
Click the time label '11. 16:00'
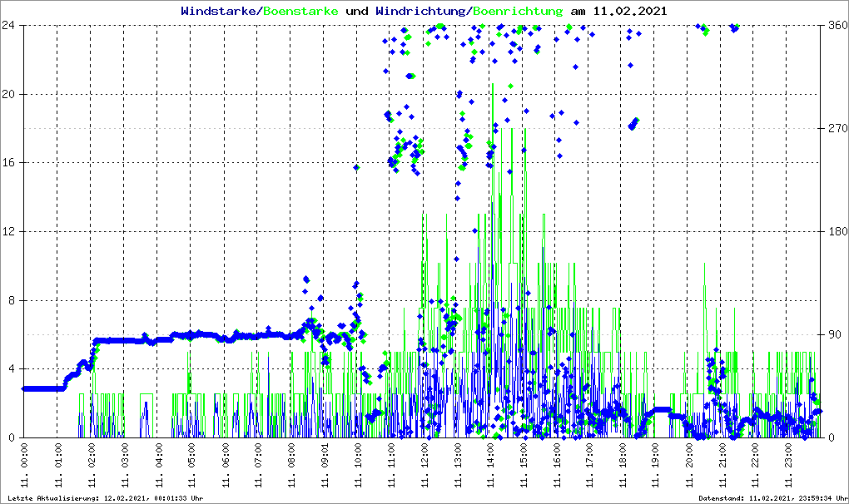point(557,465)
